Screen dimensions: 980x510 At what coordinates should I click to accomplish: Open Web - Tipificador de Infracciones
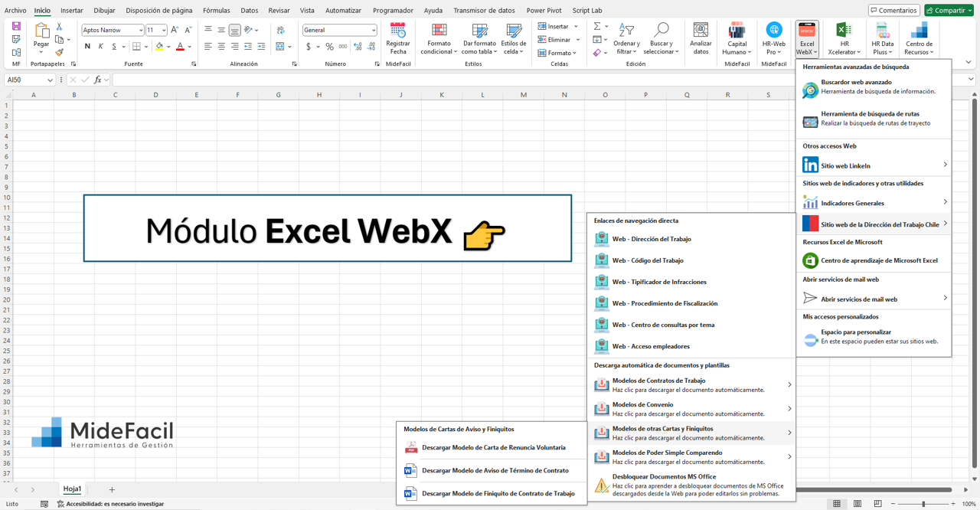pyautogui.click(x=691, y=282)
